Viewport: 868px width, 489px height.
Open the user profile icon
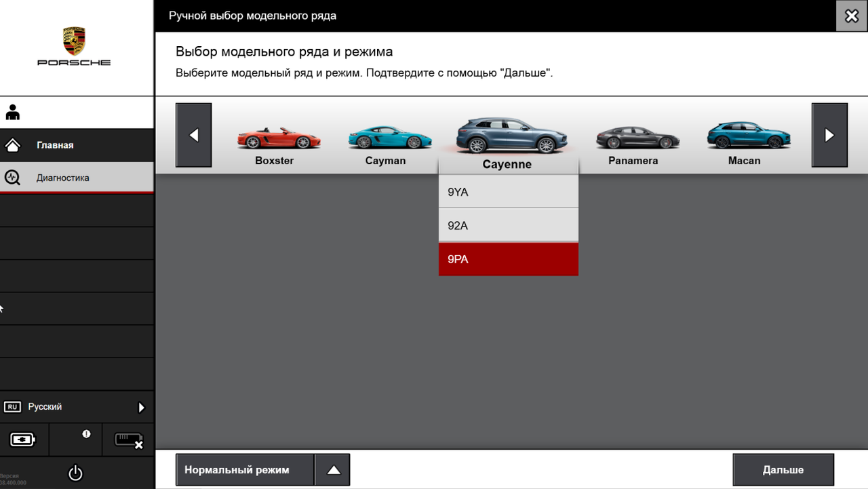coord(12,113)
